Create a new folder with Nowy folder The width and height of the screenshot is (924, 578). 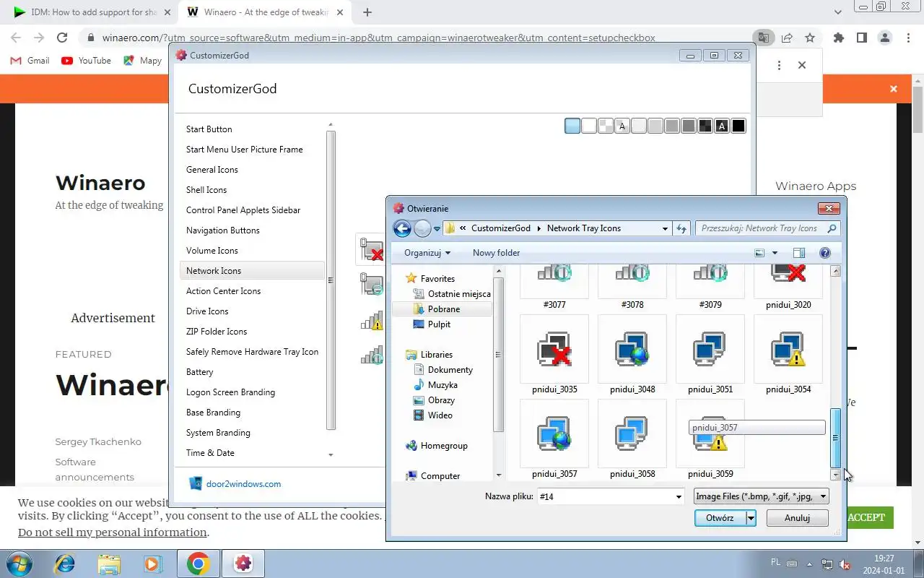point(496,253)
